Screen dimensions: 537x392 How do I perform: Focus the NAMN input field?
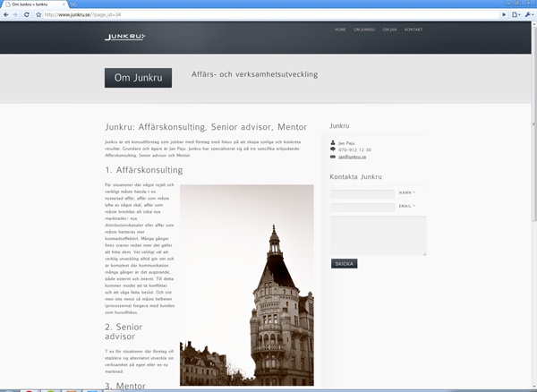362,194
